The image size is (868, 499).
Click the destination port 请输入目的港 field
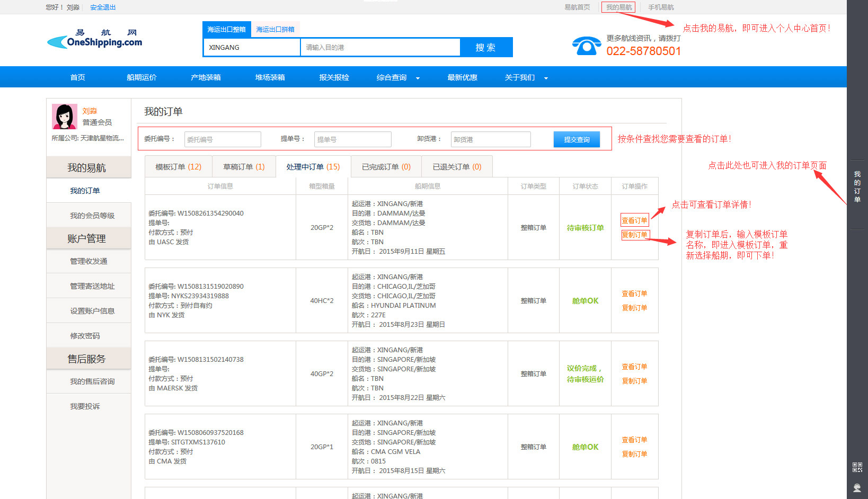coord(380,48)
